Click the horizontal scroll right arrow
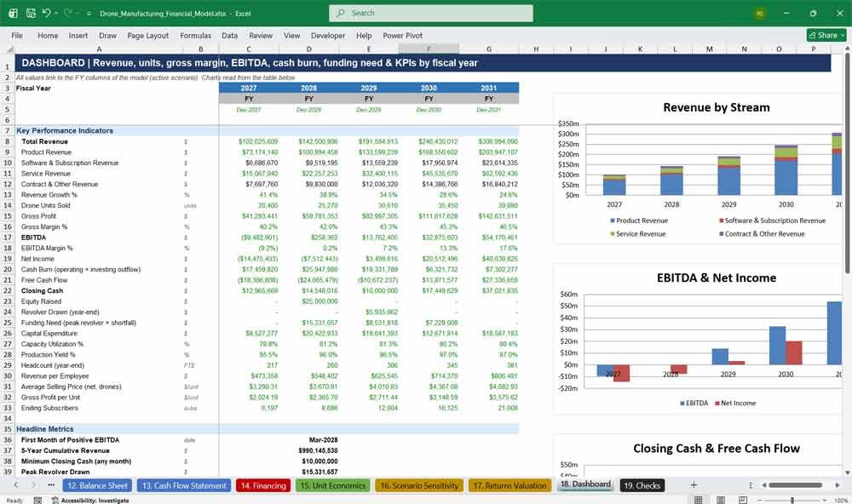This screenshot has height=504, width=852. (x=838, y=485)
